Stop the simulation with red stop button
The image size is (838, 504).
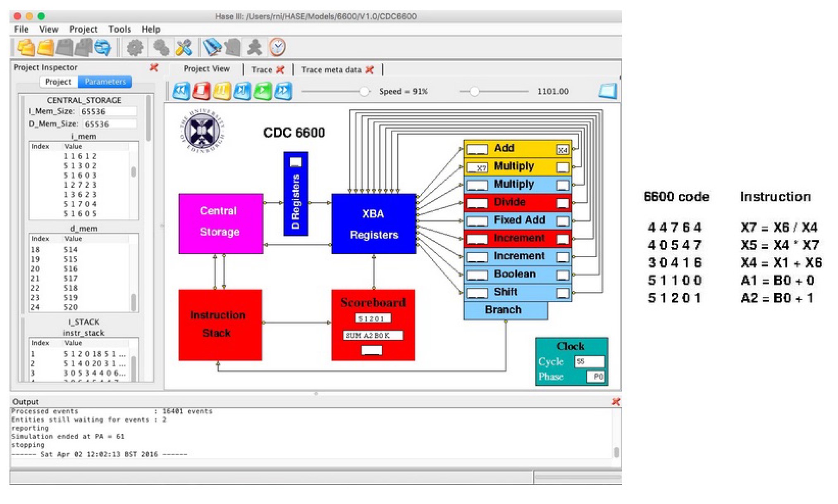[201, 91]
